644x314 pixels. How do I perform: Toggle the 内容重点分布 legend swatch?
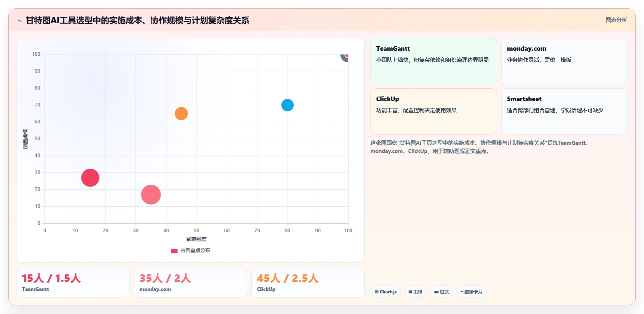(174, 250)
